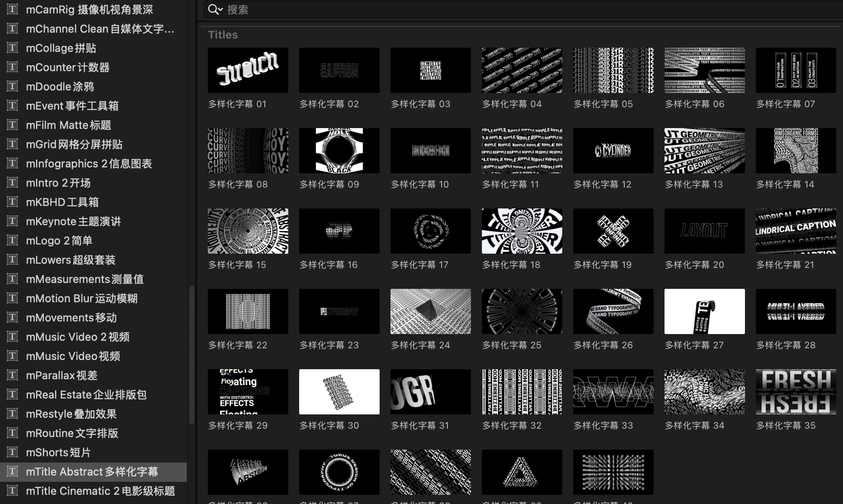Select mChannel Clean 自媒体文字 category
This screenshot has height=504, width=843.
(x=93, y=28)
